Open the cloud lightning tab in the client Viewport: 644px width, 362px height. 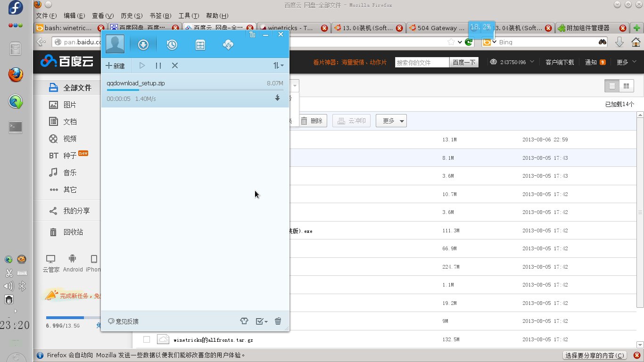[228, 45]
